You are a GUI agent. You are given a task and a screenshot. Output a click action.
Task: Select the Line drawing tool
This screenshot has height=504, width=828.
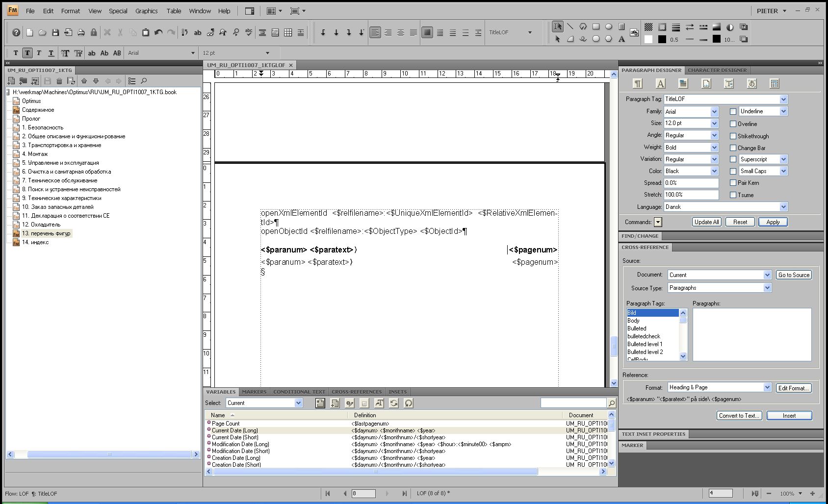point(570,26)
